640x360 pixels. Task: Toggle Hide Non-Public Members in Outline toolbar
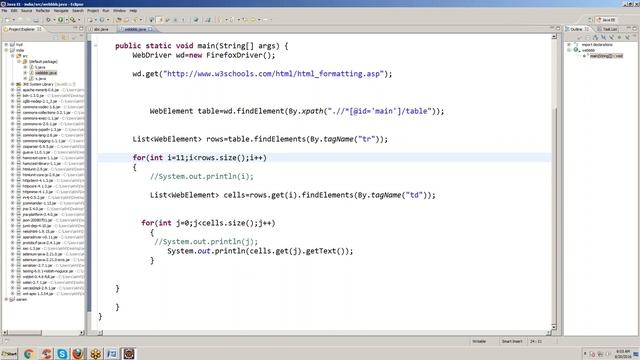point(619,37)
